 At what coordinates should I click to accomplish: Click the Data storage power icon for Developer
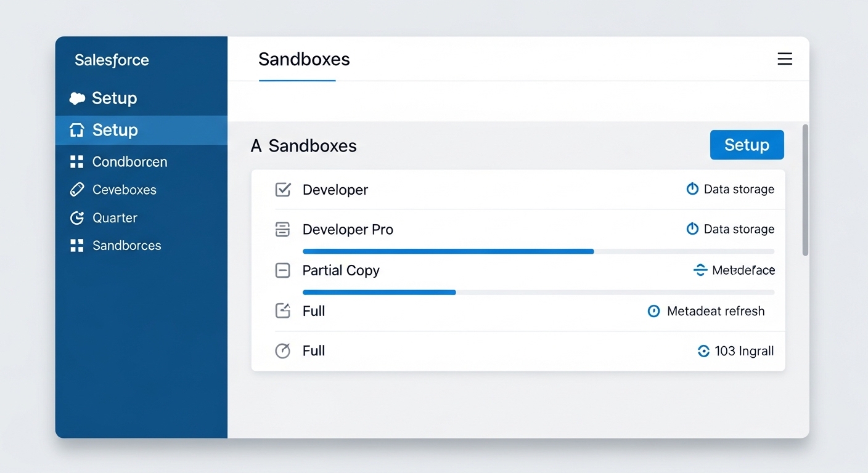coord(692,189)
